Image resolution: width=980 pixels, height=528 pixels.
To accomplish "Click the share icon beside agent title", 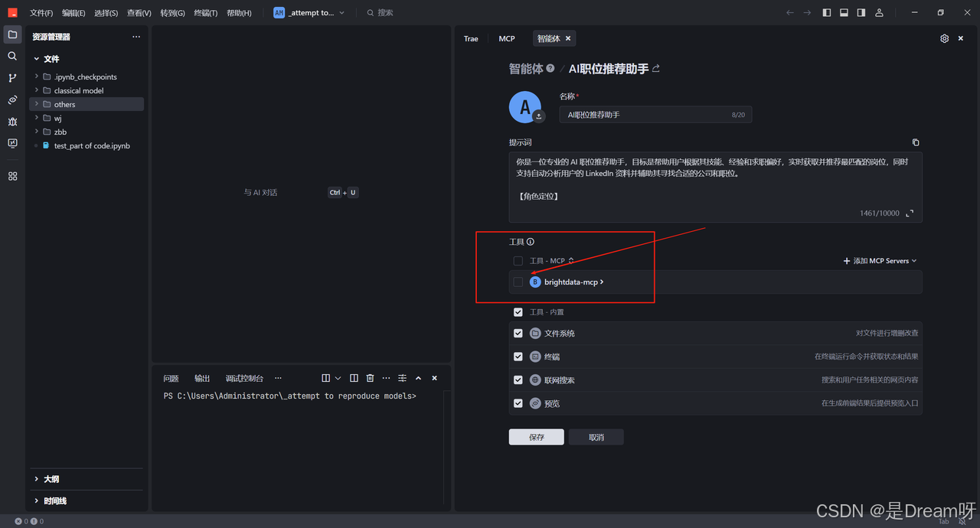I will 656,68.
